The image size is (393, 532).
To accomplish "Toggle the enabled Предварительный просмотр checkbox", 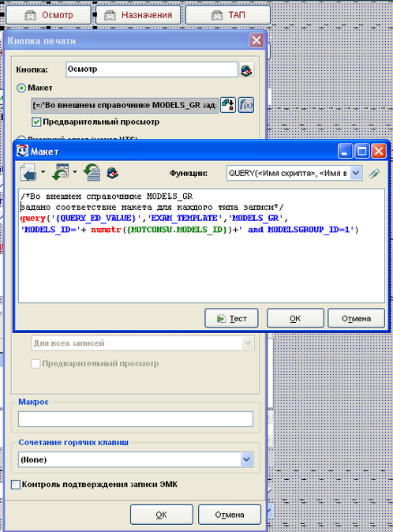I will 36,122.
